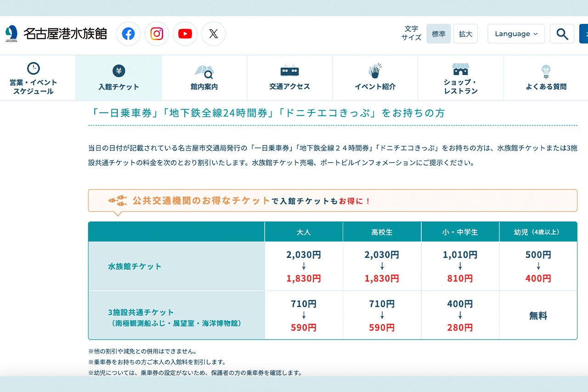Click the fish illustration in the banner
588x392 pixels.
[x=117, y=201]
